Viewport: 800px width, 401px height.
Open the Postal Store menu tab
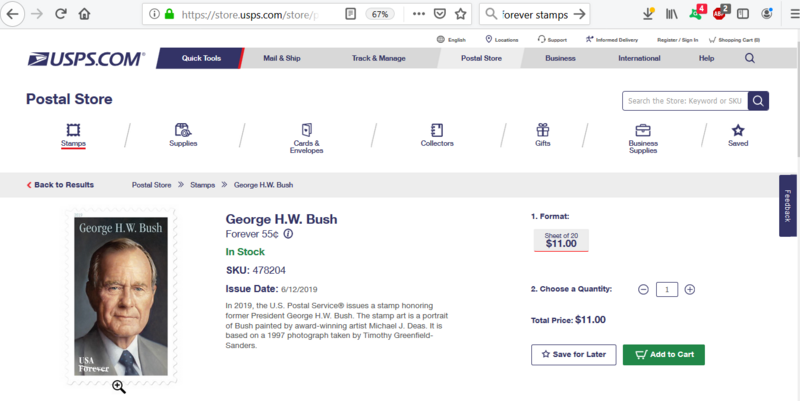(x=481, y=58)
